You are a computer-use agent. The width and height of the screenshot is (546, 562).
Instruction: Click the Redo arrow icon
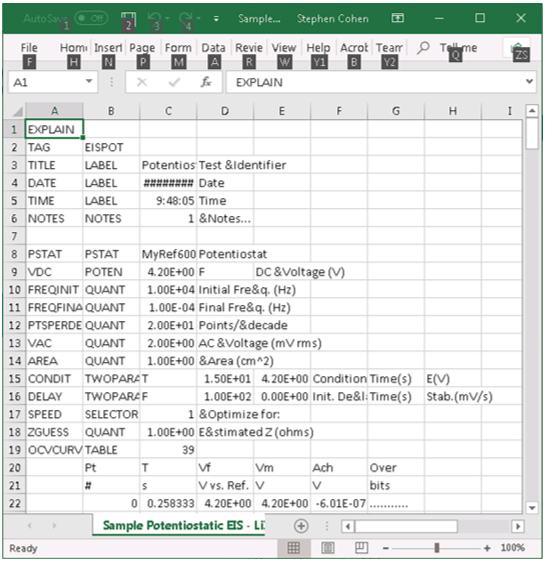tap(186, 17)
